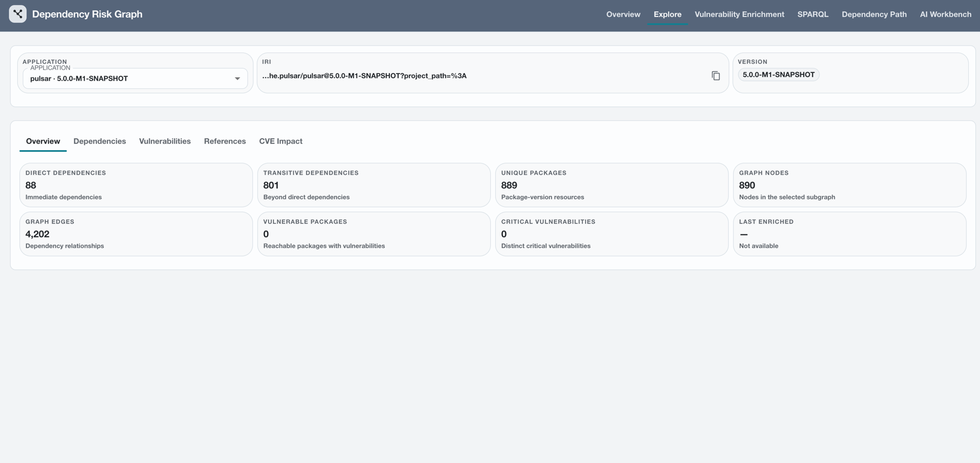Click the Dependency Risk Graph title
Viewport: 980px width, 463px height.
[87, 14]
